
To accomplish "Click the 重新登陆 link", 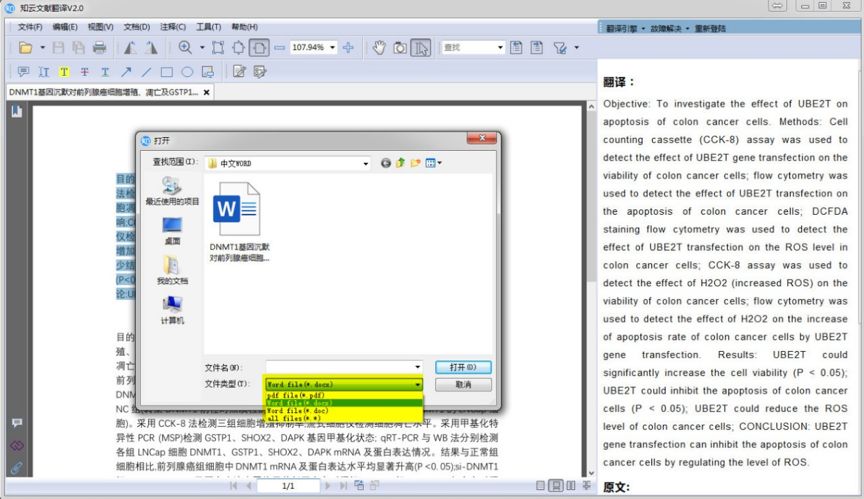I will (710, 28).
